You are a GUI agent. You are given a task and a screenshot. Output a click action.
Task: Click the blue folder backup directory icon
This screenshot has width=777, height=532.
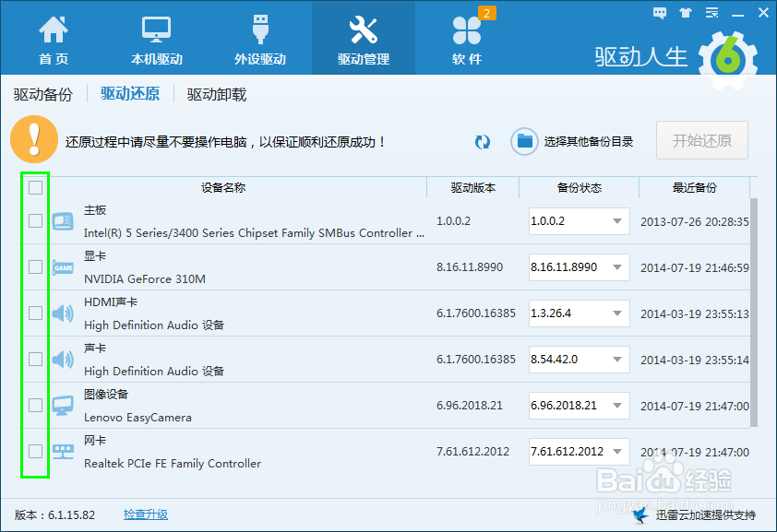[524, 142]
